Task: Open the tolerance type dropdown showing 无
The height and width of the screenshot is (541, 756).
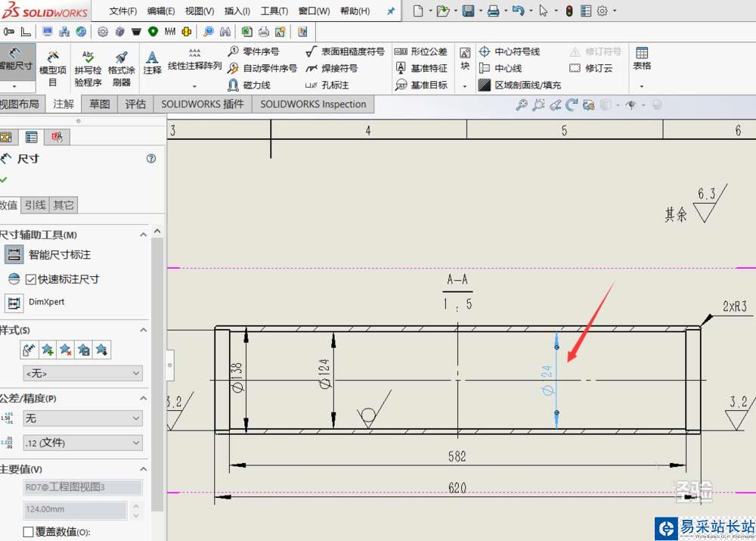Action: tap(82, 418)
